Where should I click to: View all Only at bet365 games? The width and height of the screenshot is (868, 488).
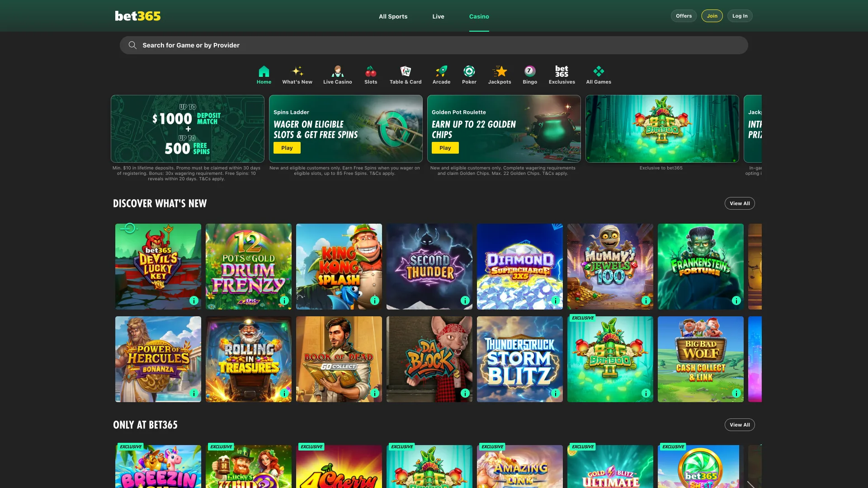[740, 425]
